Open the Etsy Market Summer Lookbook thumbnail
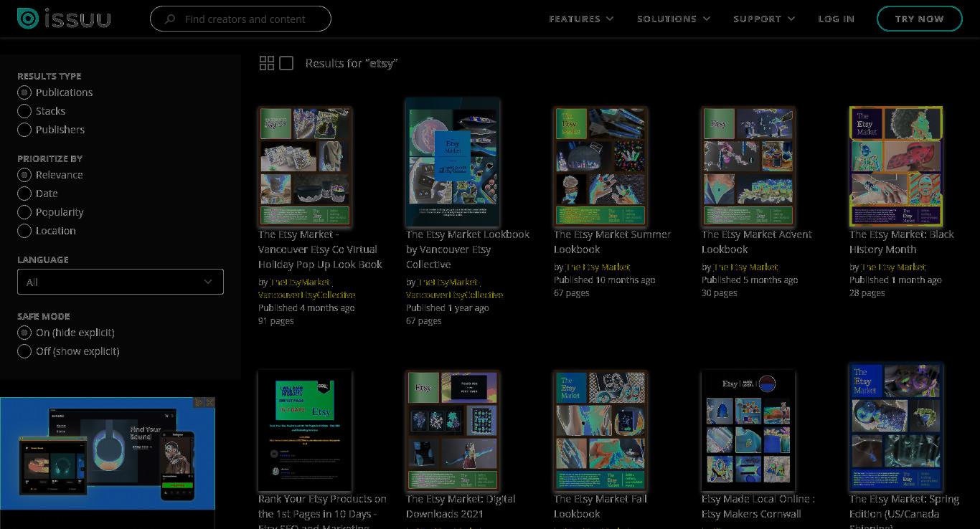Viewport: 980px width, 529px height. (x=600, y=167)
